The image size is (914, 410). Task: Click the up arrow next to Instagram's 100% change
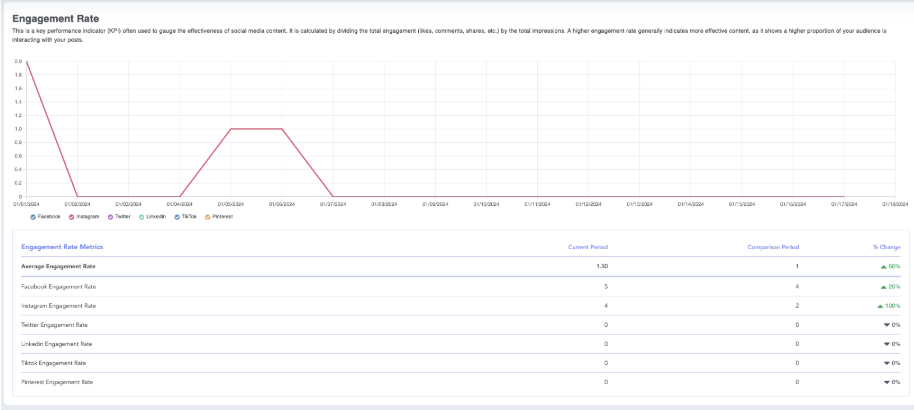click(880, 306)
